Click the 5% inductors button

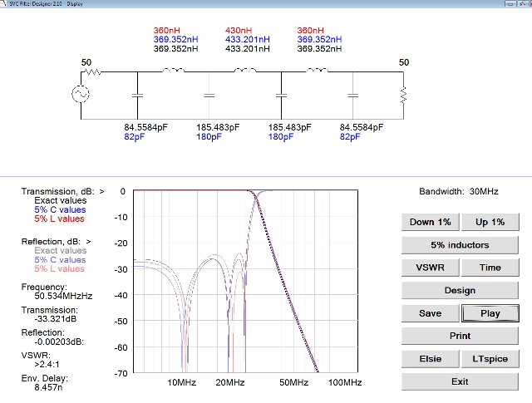click(x=460, y=245)
